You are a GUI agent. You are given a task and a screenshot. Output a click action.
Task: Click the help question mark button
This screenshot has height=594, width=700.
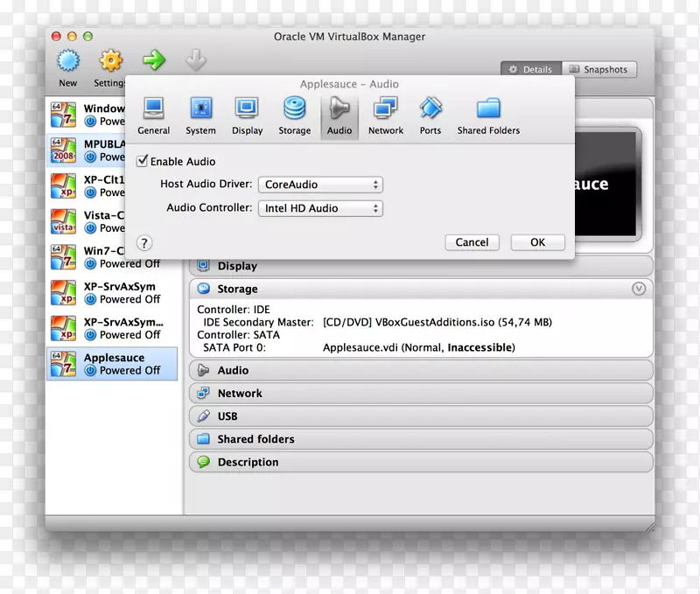coord(144,243)
